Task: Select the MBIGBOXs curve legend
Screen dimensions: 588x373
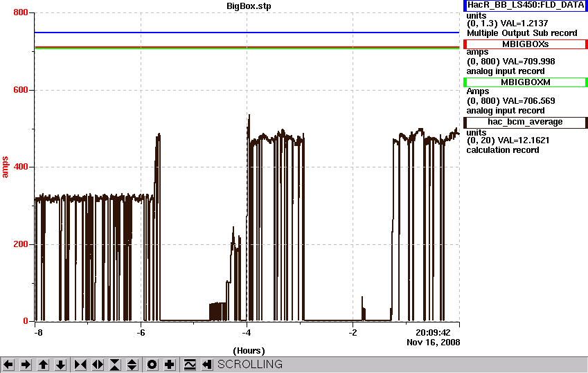Action: pos(526,44)
